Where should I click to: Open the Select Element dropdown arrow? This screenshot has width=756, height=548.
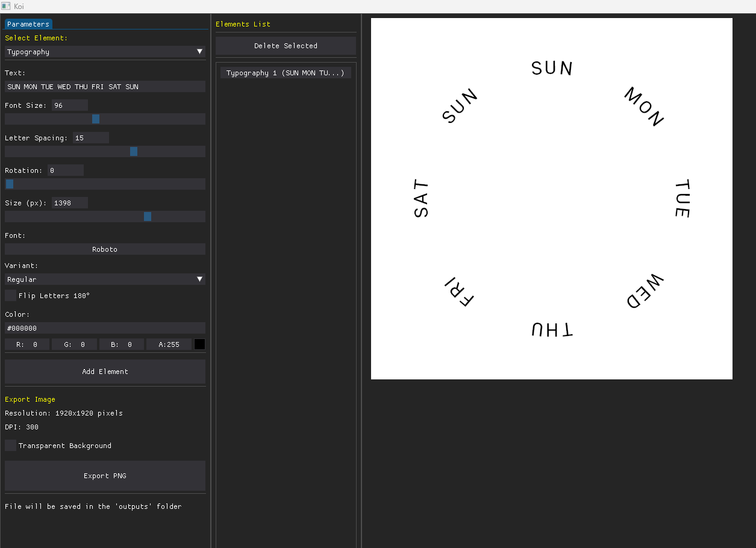click(x=199, y=52)
